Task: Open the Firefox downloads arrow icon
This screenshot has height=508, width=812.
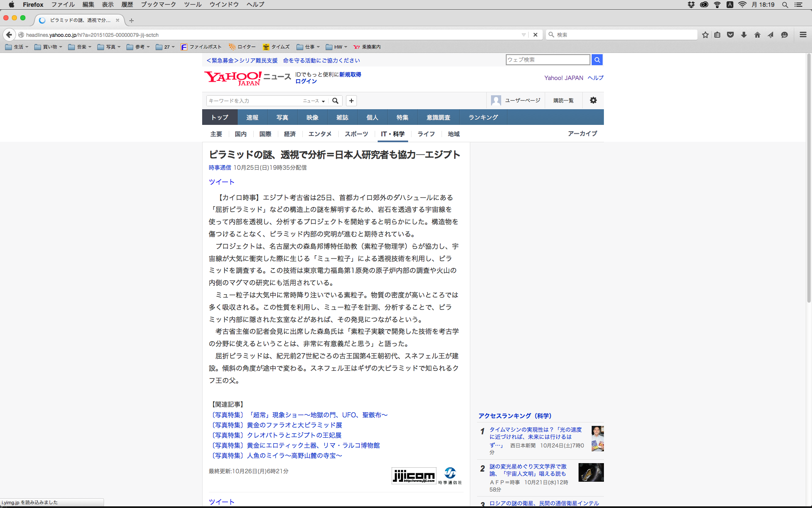Action: [x=744, y=35]
